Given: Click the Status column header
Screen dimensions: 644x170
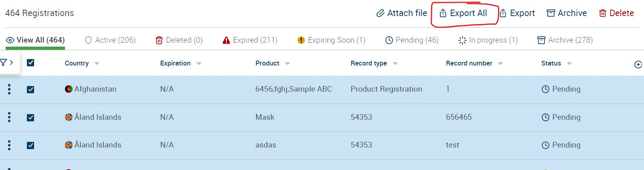Looking at the screenshot, I should coord(551,63).
